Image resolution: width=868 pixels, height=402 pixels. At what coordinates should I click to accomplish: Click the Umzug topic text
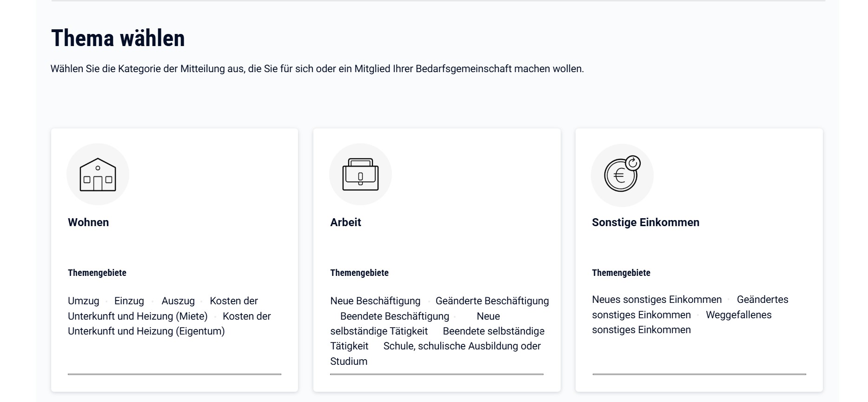(x=84, y=301)
